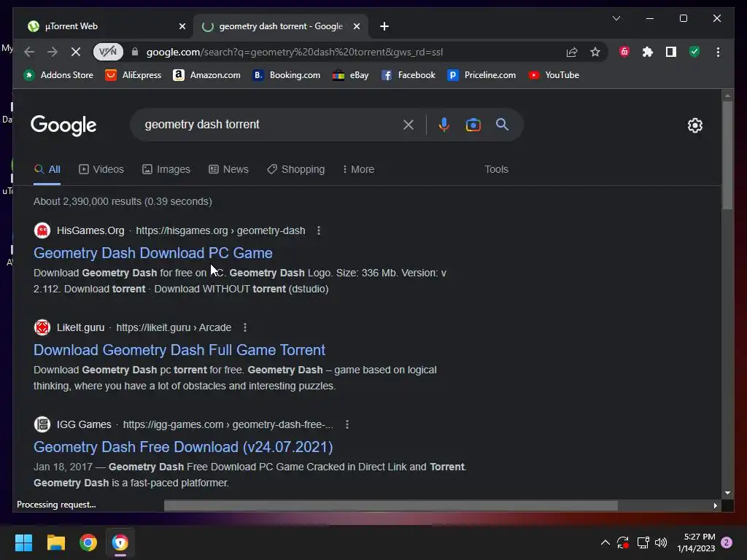Open File Explorer from taskbar

tap(55, 542)
